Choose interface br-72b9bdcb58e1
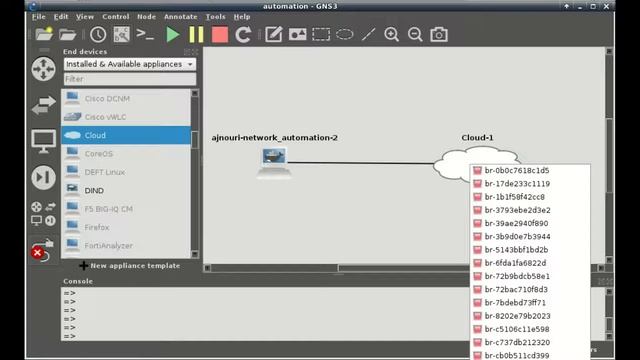This screenshot has width=640, height=360. point(530,276)
